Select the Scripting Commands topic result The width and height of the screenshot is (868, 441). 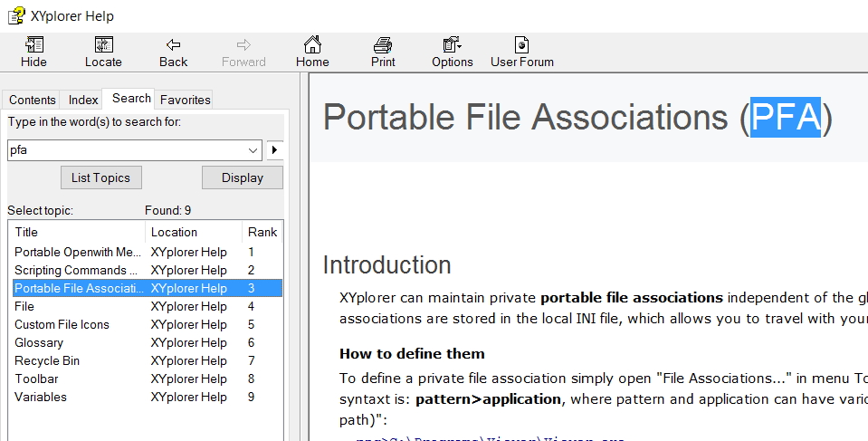tap(77, 270)
